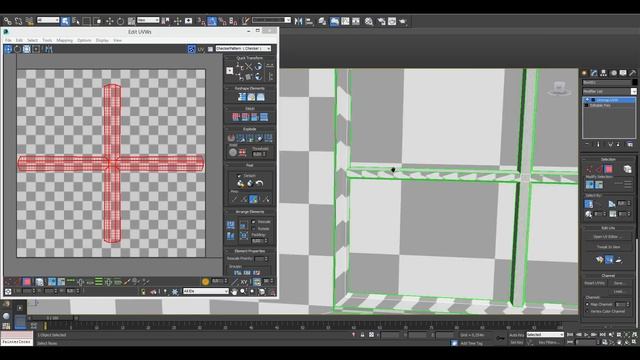Open the Mapping menu in Edit UVWs

[x=64, y=40]
